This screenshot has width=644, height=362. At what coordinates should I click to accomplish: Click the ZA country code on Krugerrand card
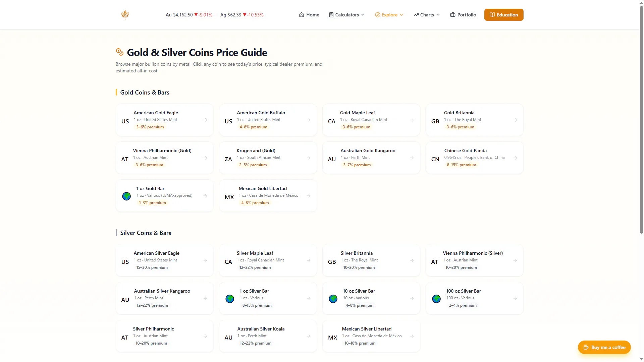point(228,159)
